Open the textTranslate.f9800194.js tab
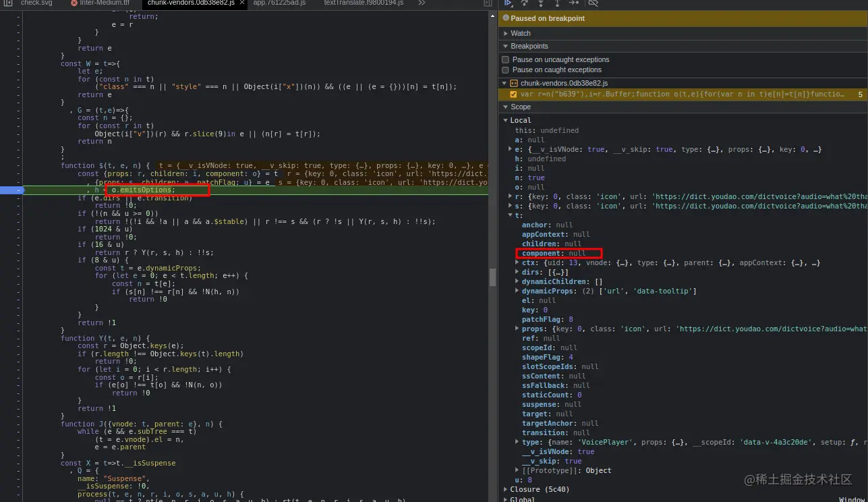The height and width of the screenshot is (502, 868). pos(364,3)
